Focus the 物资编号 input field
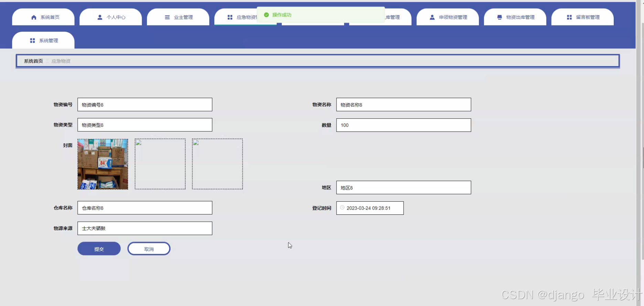The image size is (644, 306). tap(145, 105)
